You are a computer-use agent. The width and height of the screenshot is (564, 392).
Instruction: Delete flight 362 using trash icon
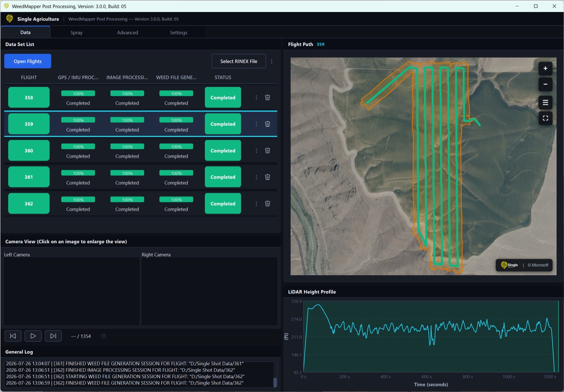(x=267, y=203)
